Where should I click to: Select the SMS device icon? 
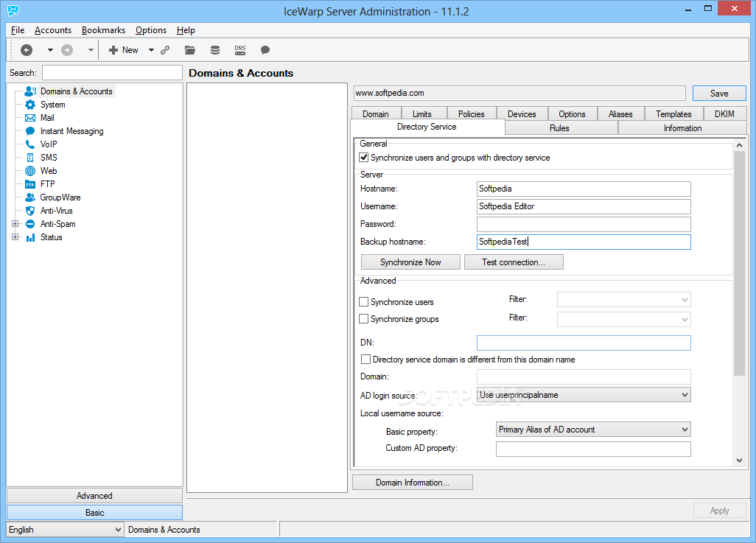click(x=30, y=158)
